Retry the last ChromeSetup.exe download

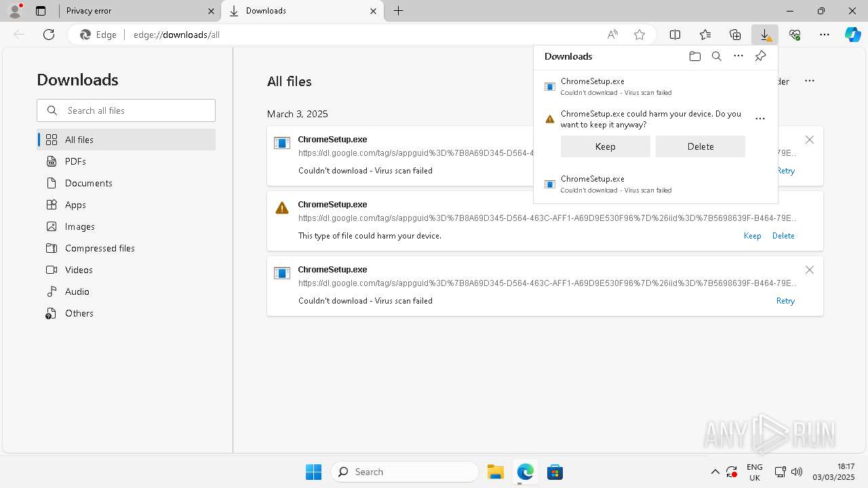(x=785, y=301)
